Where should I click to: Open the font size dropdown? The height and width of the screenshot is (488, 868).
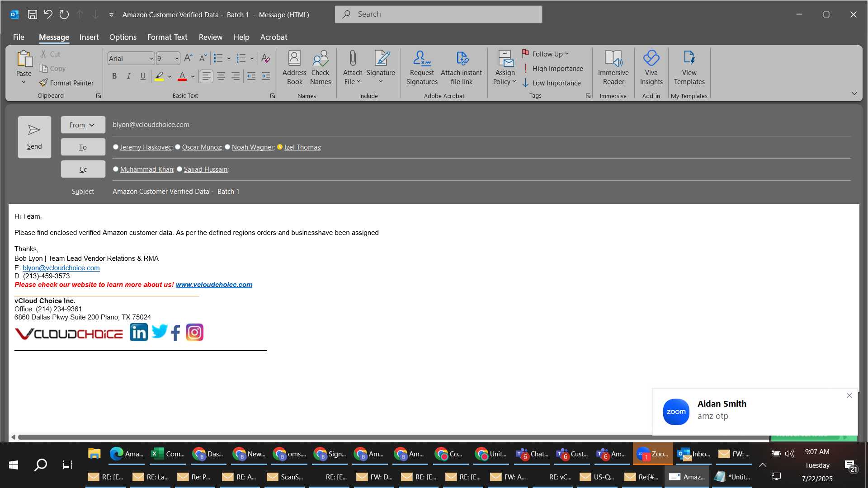coord(177,58)
